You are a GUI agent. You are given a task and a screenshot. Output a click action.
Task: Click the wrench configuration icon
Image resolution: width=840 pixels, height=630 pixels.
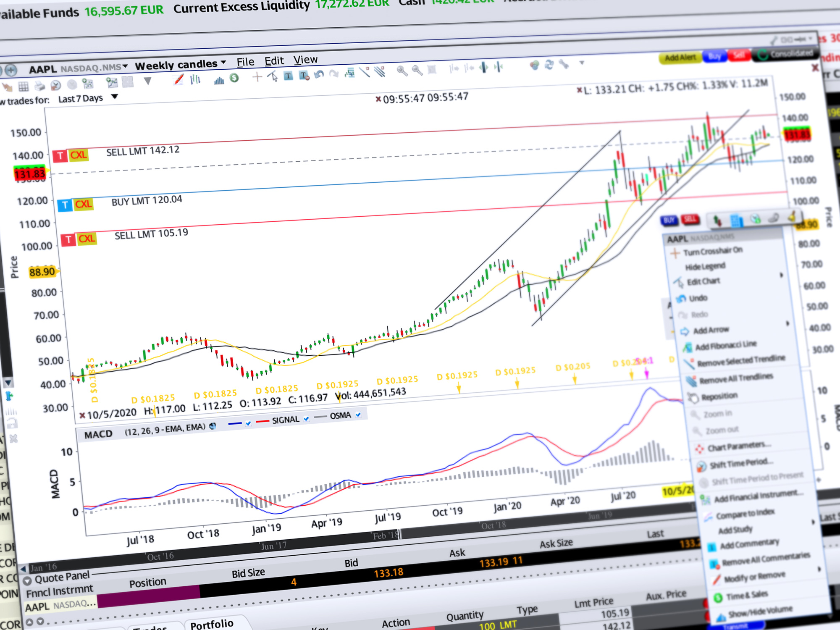click(x=564, y=65)
